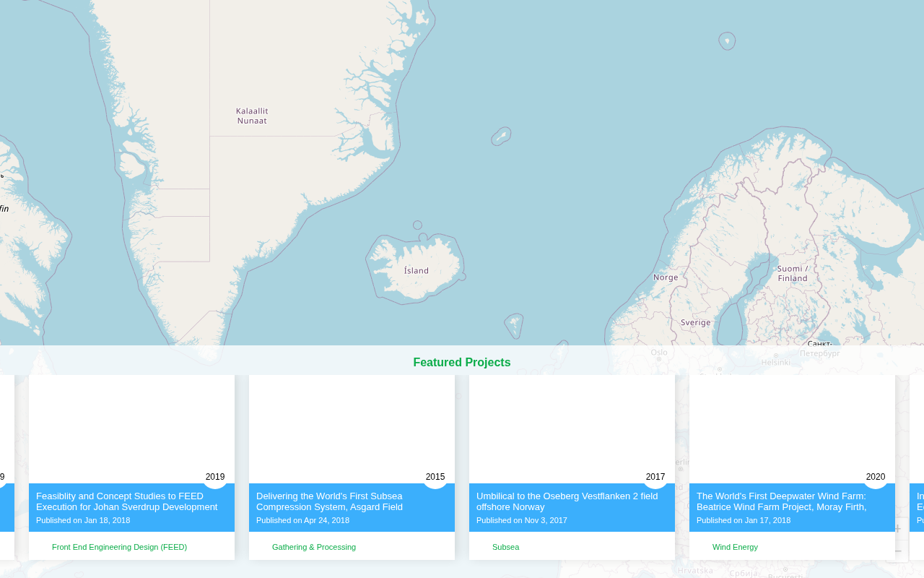
Task: Click the 2015 year badge
Action: 435,477
